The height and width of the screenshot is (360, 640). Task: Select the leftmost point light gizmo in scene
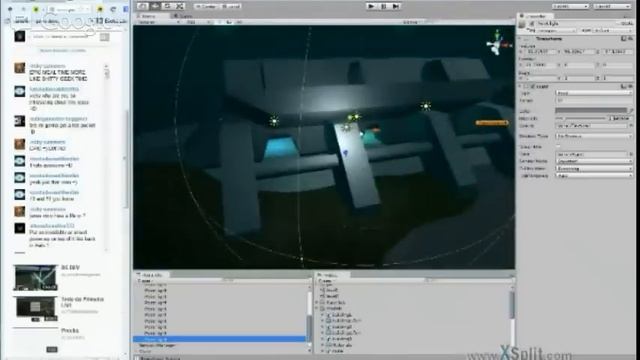(274, 121)
